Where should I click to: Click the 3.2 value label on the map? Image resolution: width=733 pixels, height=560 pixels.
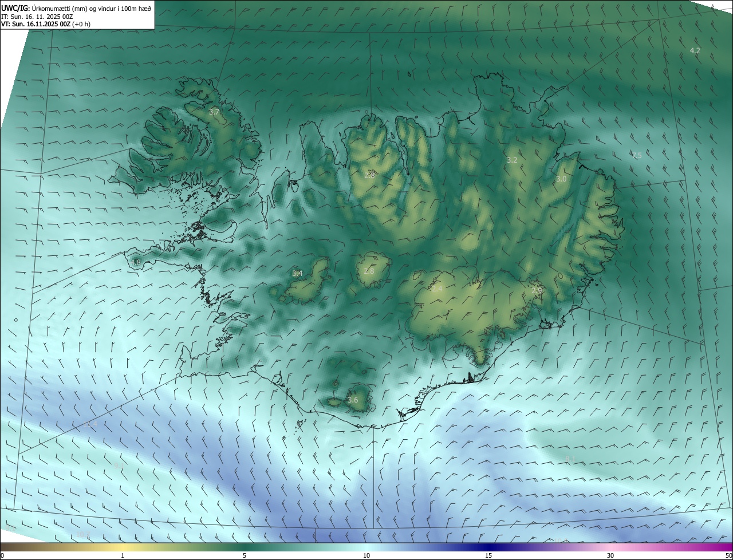pyautogui.click(x=512, y=160)
